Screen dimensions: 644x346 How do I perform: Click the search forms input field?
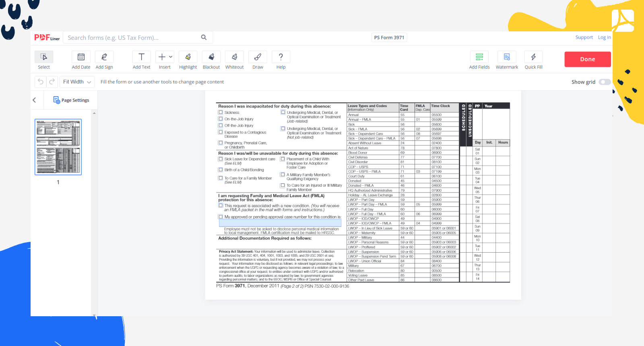coord(133,38)
